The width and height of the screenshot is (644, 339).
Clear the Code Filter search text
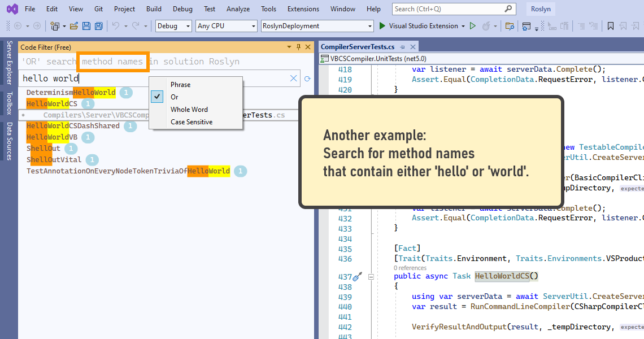click(x=294, y=79)
